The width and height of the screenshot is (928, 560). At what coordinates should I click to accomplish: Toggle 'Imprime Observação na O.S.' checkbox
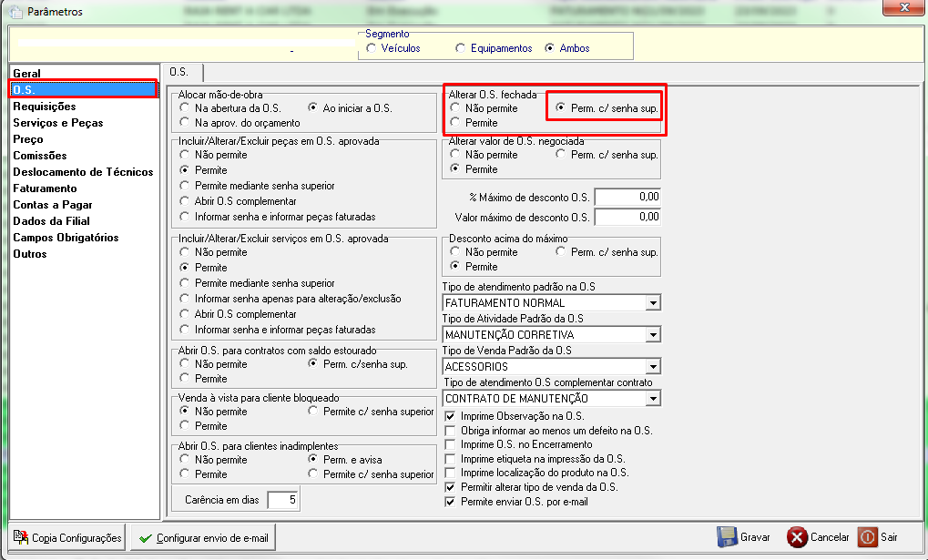pyautogui.click(x=451, y=416)
